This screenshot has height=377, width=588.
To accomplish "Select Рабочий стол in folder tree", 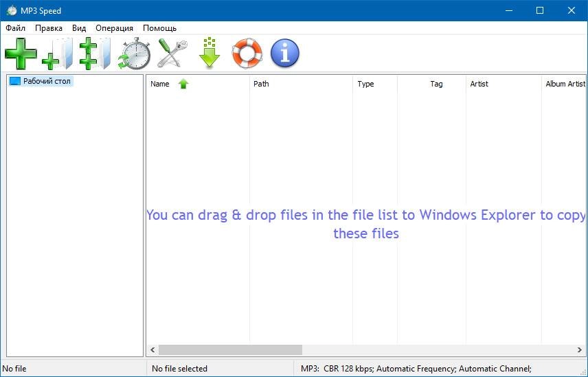I will 41,81.
